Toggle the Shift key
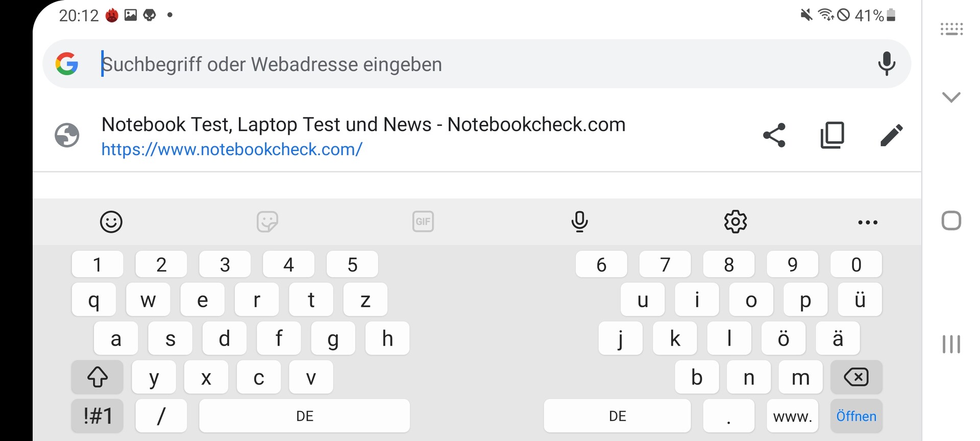Viewport: 980px width, 441px height. tap(97, 378)
